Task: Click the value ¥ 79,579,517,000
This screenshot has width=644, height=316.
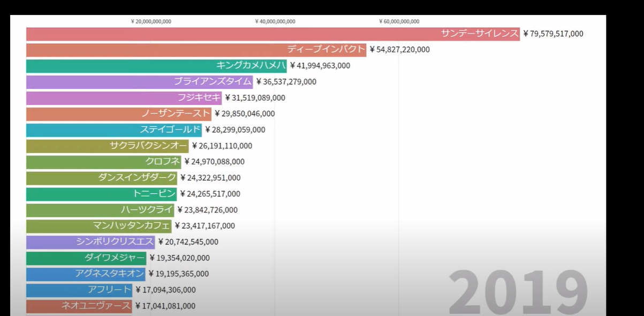Action: pyautogui.click(x=553, y=34)
